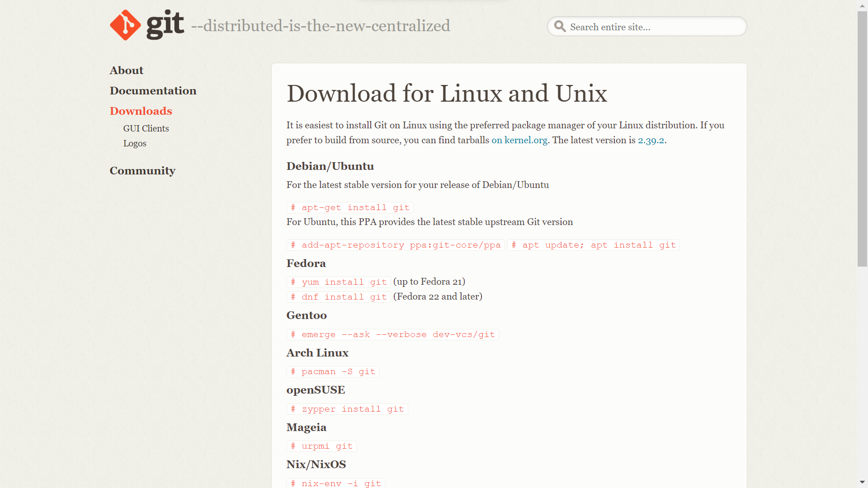Click the 'apt update; apt install git' command

(594, 245)
